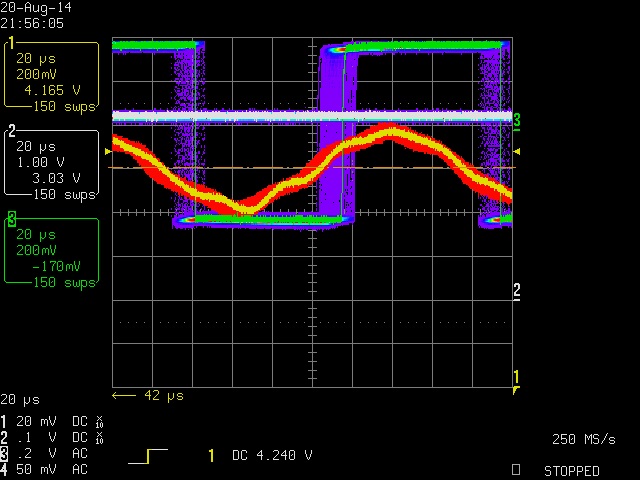Select channel 4 AC coupling setting
This screenshot has height=480, width=640.
[x=80, y=469]
